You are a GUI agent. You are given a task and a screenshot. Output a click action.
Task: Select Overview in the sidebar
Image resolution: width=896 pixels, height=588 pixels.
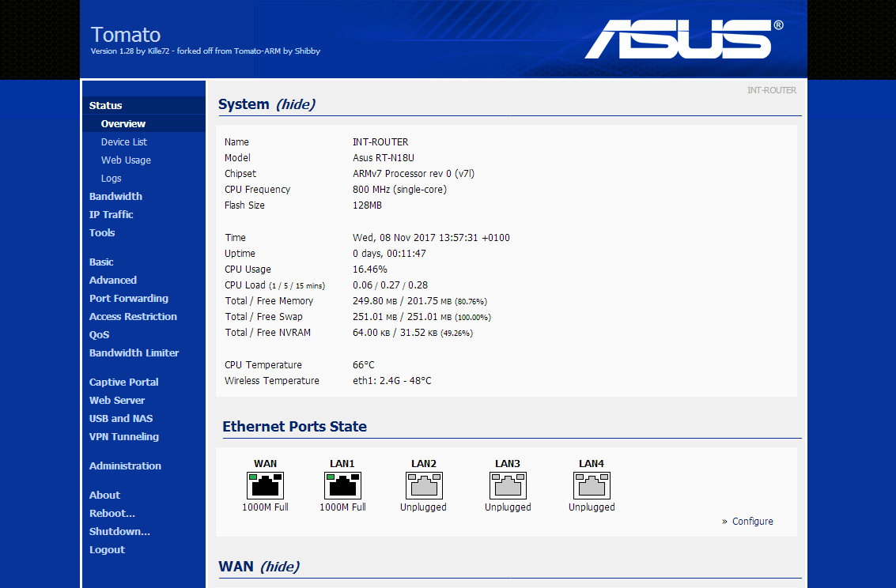click(123, 124)
